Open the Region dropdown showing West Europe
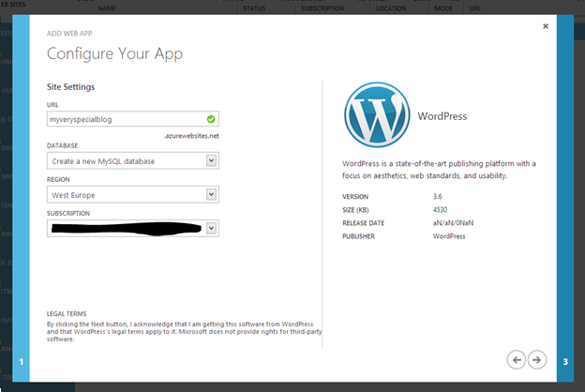The height and width of the screenshot is (392, 585). pos(133,195)
